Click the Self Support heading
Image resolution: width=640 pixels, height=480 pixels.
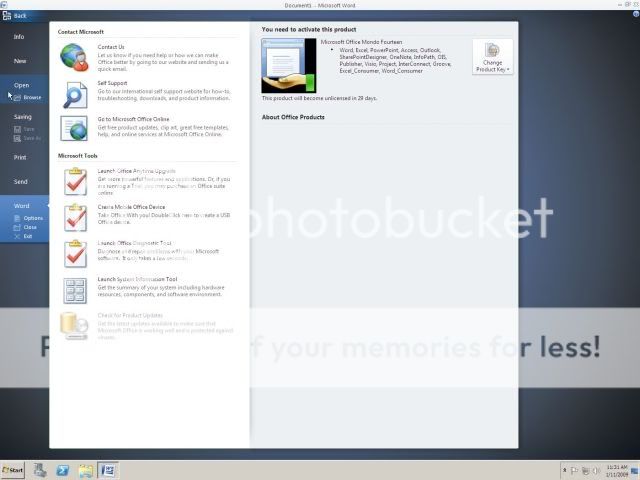click(112, 83)
